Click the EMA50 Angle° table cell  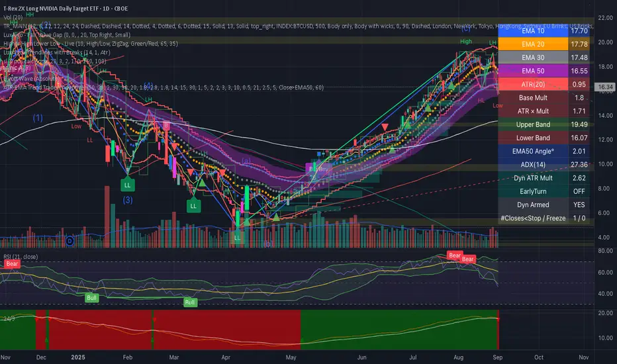pyautogui.click(x=533, y=151)
